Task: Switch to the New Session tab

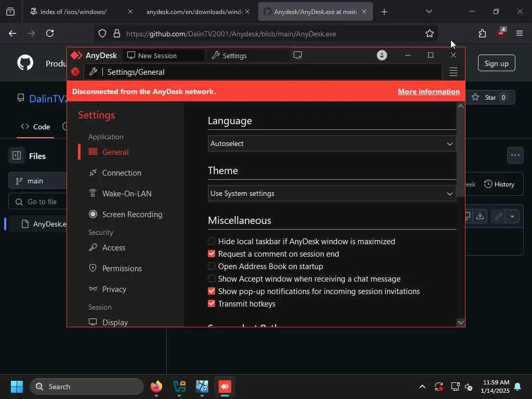Action: click(x=164, y=55)
